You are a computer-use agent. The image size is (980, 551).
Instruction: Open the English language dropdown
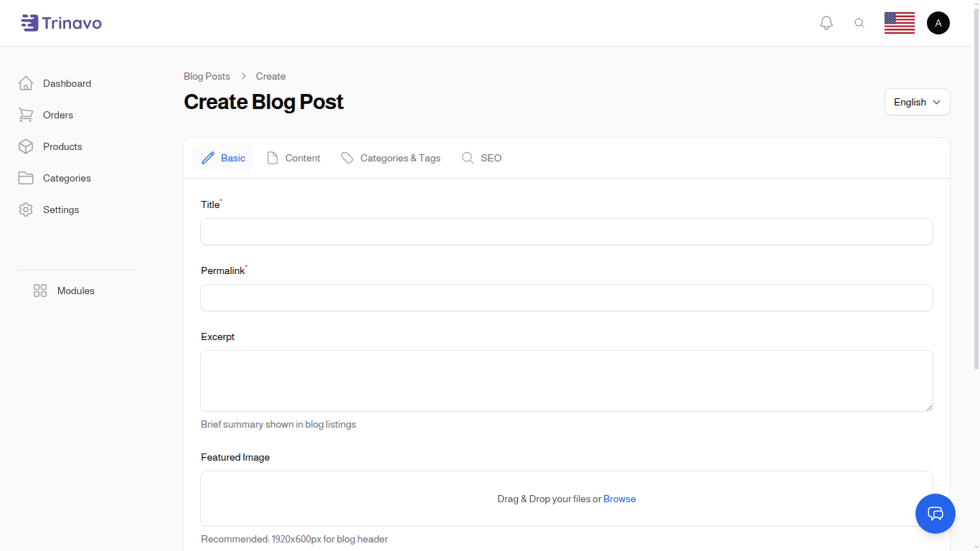click(917, 102)
